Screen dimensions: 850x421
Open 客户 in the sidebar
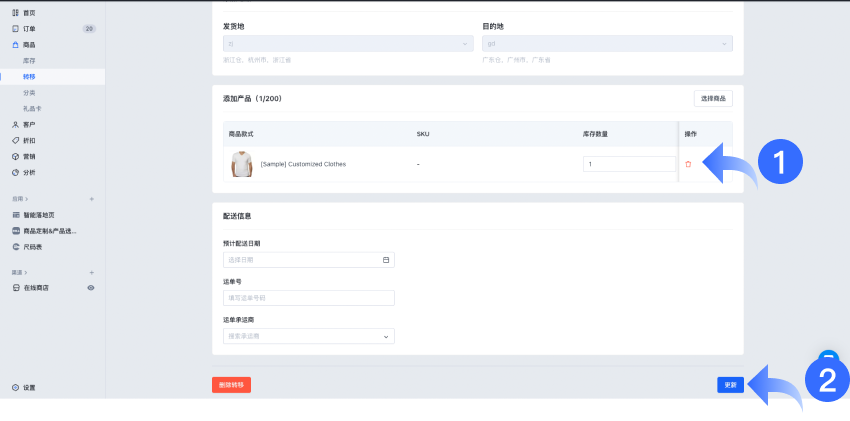click(29, 125)
